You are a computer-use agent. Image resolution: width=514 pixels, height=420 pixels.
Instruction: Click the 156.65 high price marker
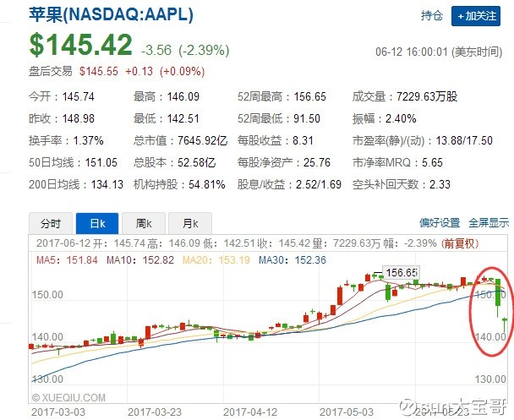tap(401, 273)
